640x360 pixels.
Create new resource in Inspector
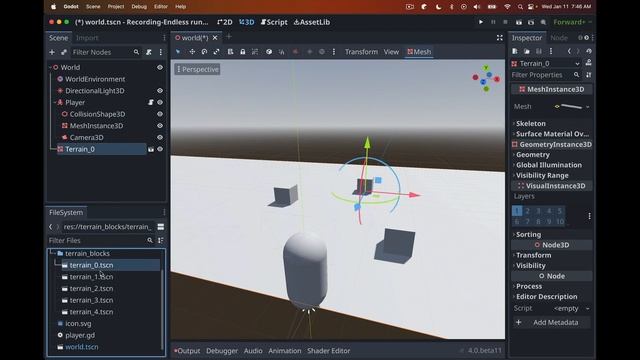point(515,51)
